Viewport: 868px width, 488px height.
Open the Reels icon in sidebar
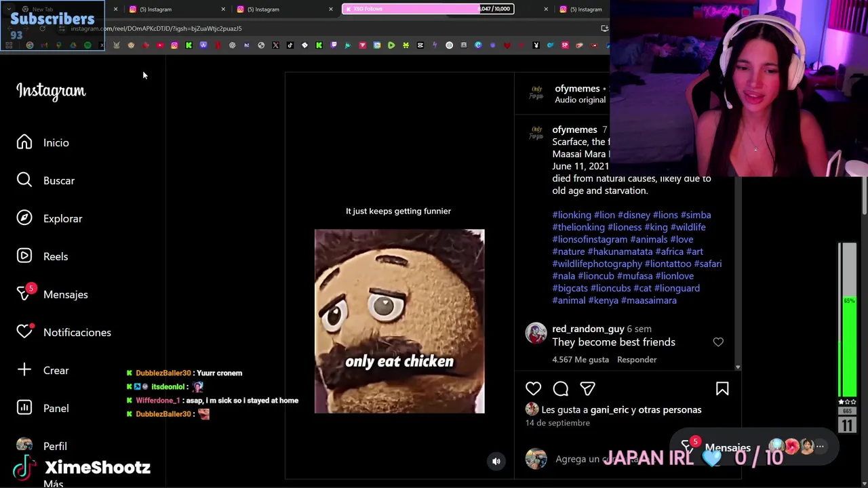click(24, 256)
